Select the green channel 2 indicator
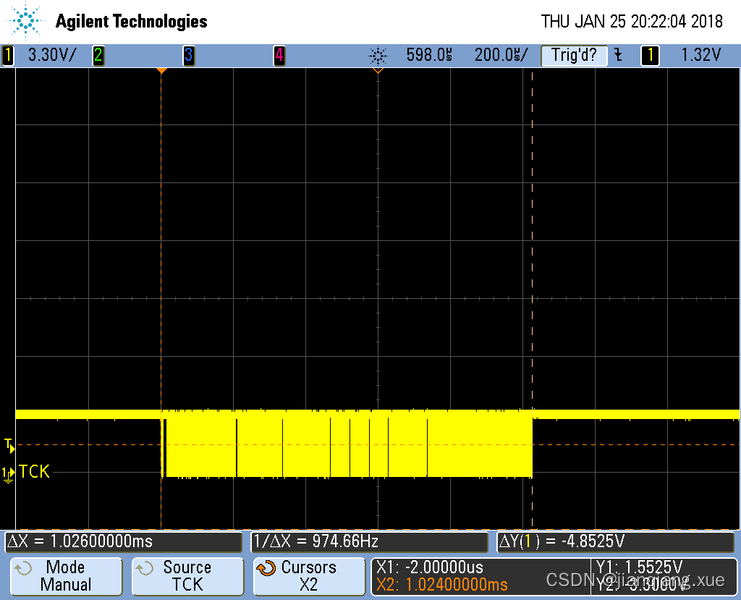741x600 pixels. pos(98,55)
